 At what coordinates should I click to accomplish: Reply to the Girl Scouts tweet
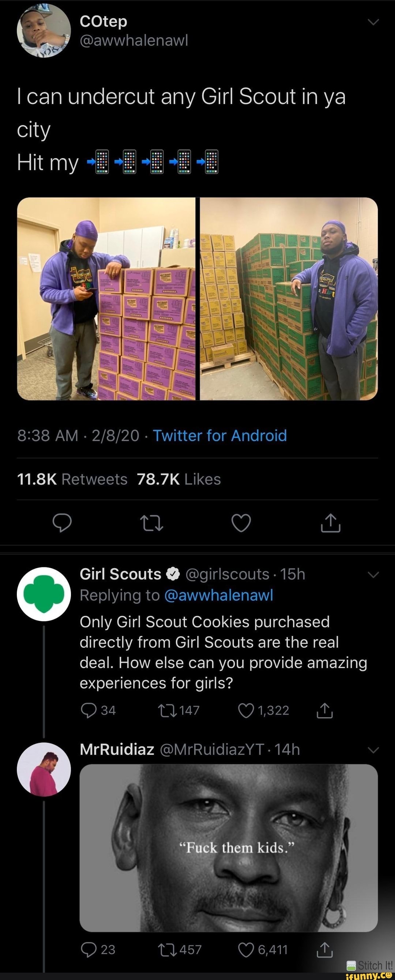[89, 710]
